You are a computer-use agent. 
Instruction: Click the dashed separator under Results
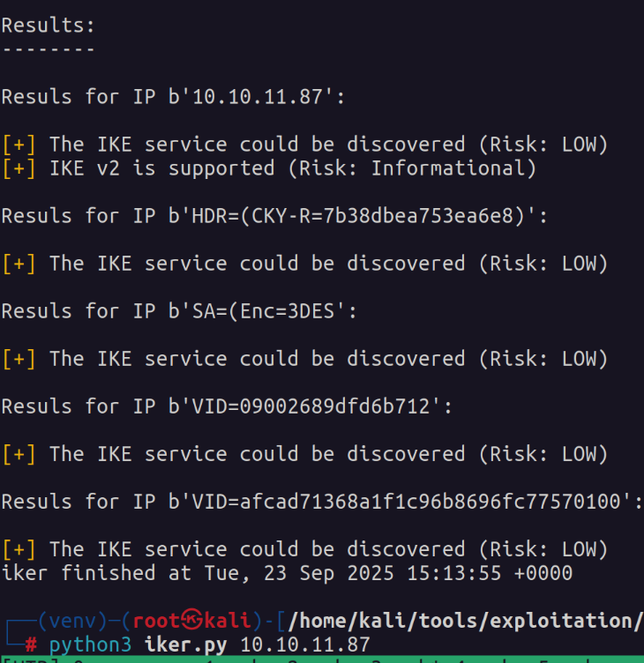(48, 49)
